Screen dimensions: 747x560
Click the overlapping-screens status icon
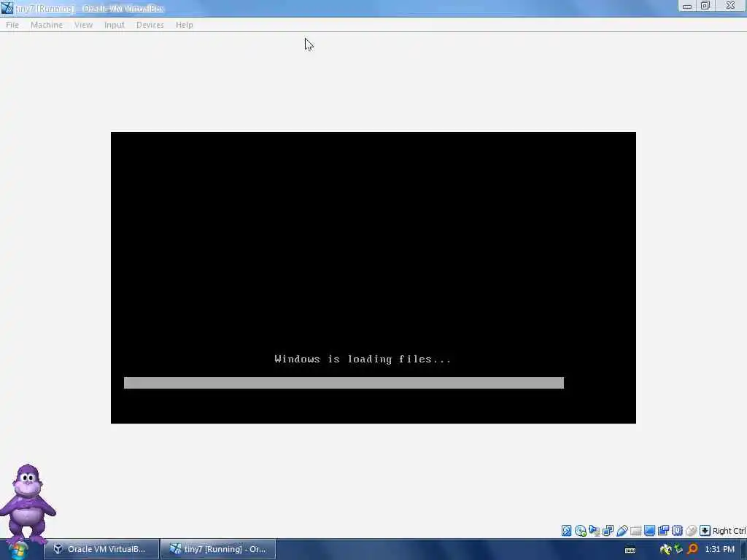click(x=663, y=531)
